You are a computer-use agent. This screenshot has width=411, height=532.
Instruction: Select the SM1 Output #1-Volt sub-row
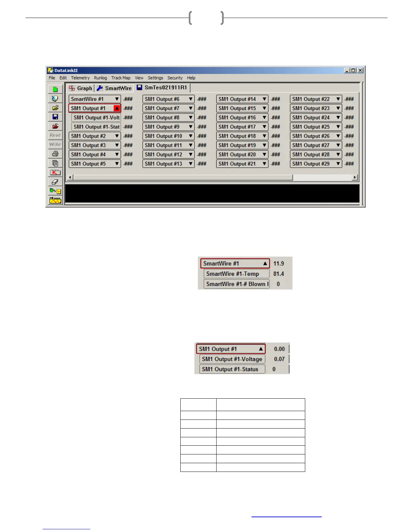click(x=96, y=118)
